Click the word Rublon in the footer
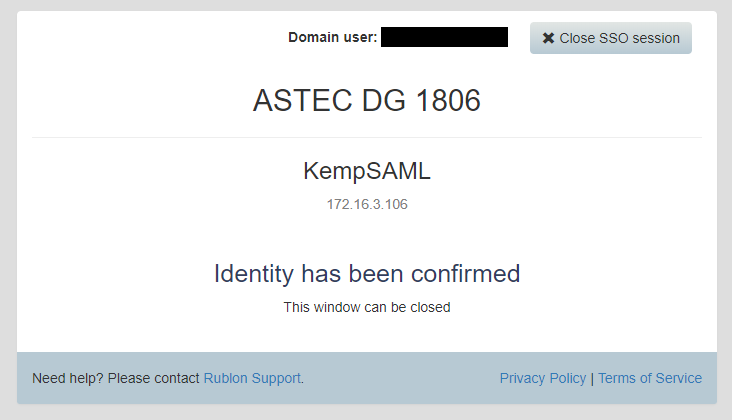The image size is (732, 420). coord(227,378)
